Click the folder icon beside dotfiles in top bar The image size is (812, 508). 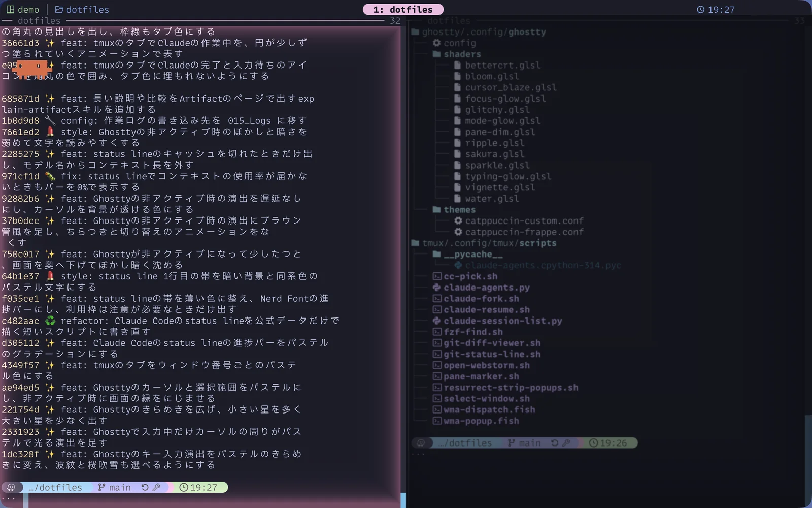tap(59, 9)
